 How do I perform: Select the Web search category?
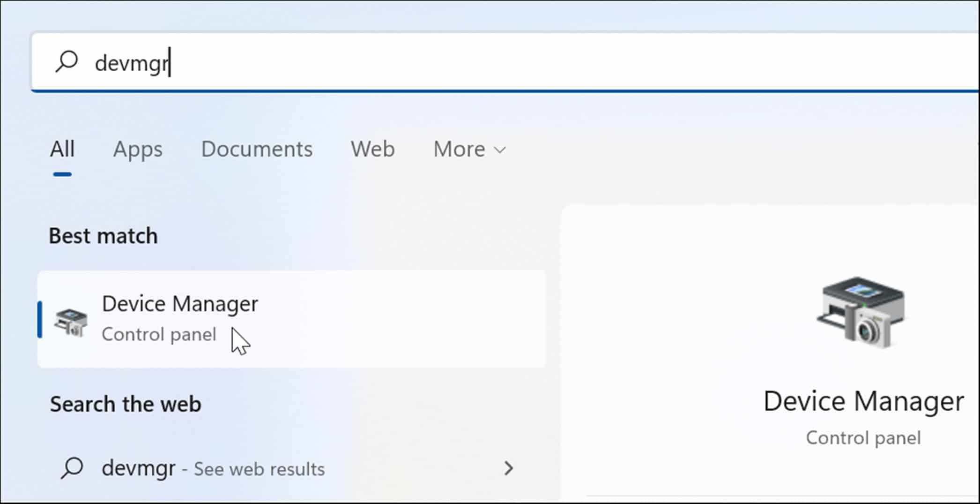372,149
